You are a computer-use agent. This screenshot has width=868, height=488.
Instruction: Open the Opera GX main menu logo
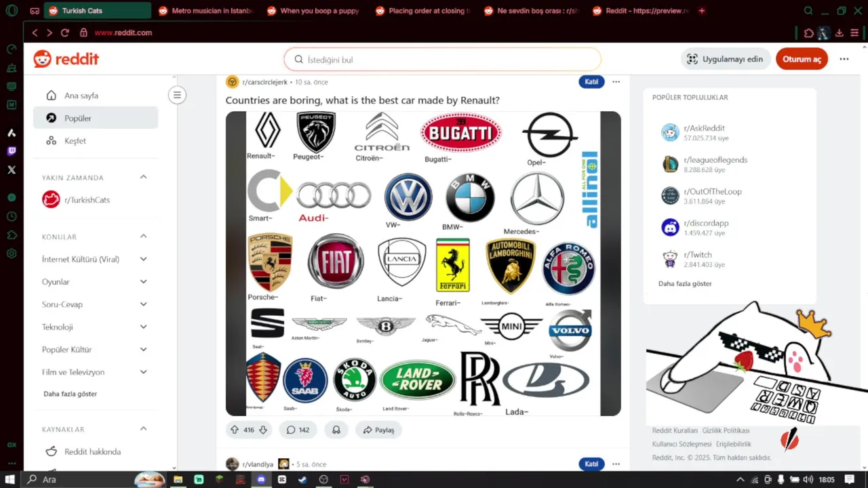(x=12, y=11)
